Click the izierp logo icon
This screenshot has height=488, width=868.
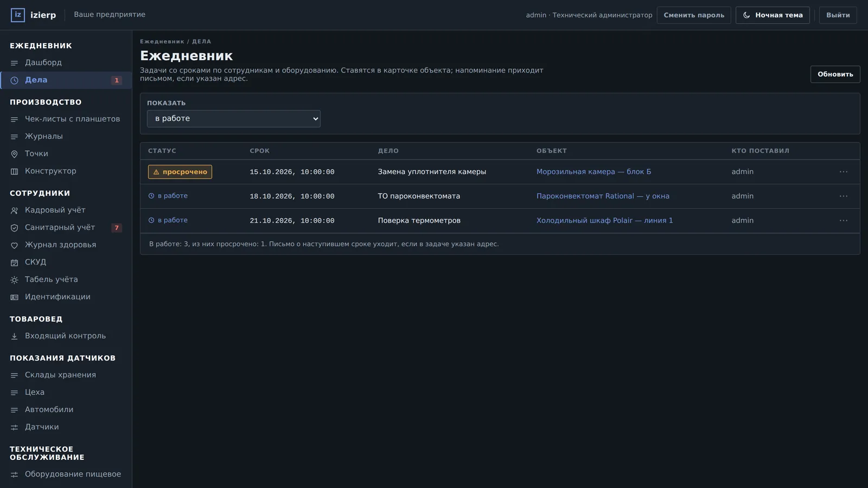[18, 15]
